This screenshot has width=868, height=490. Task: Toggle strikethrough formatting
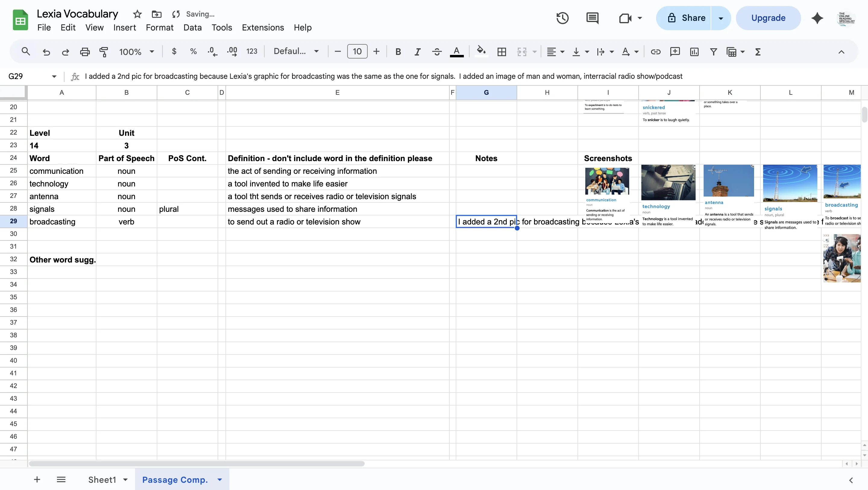[436, 51]
